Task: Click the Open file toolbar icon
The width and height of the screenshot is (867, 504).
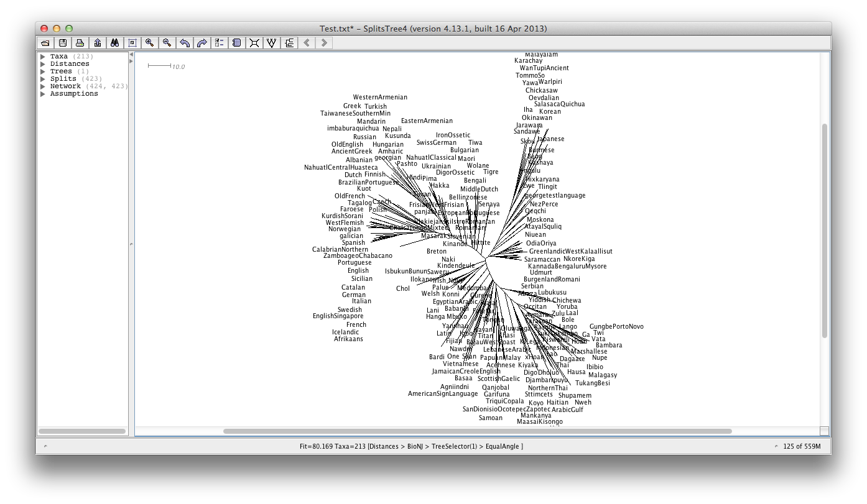Action: point(45,43)
